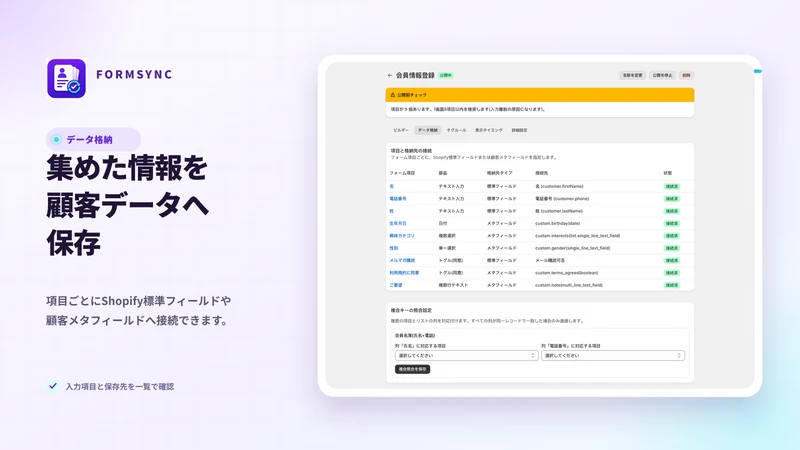Click the customer.firstName destination text
This screenshot has height=450, width=800.
(x=559, y=186)
